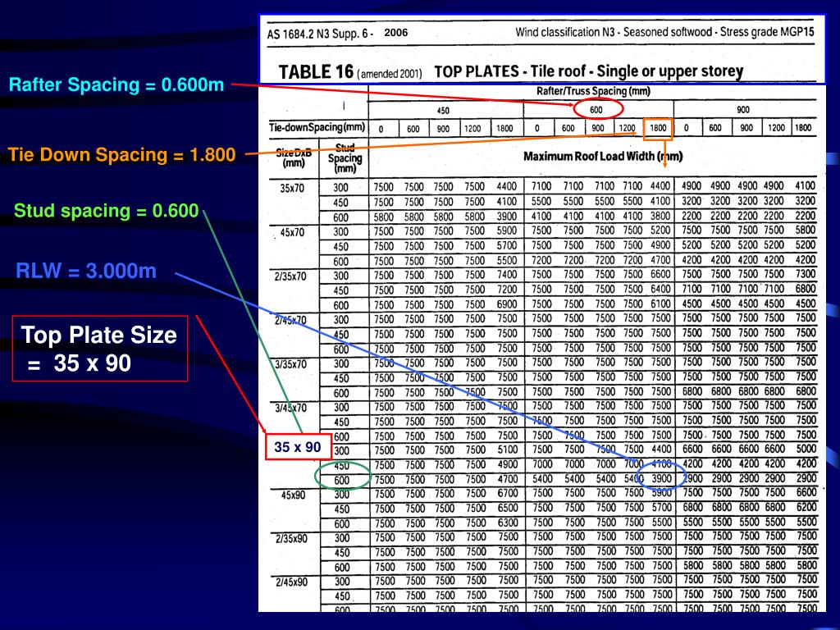840x630 pixels.
Task: Click the '2/35x90' size row label
Action: (291, 538)
